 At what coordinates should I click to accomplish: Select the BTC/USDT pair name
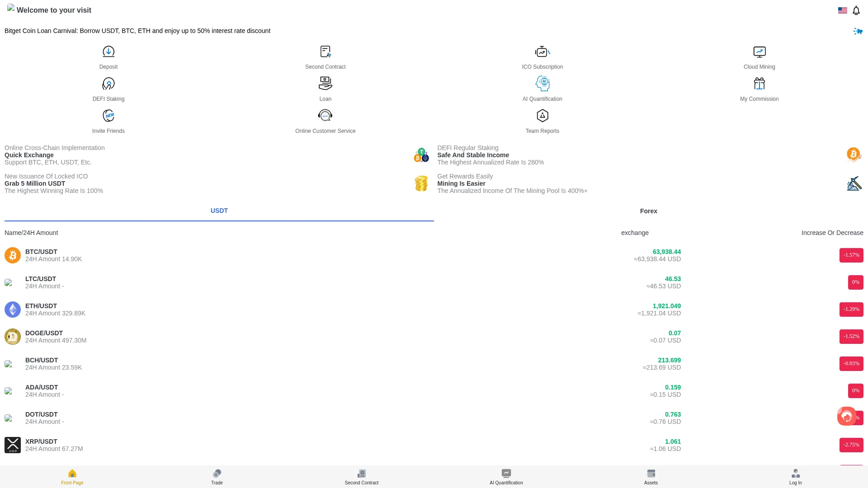41,252
